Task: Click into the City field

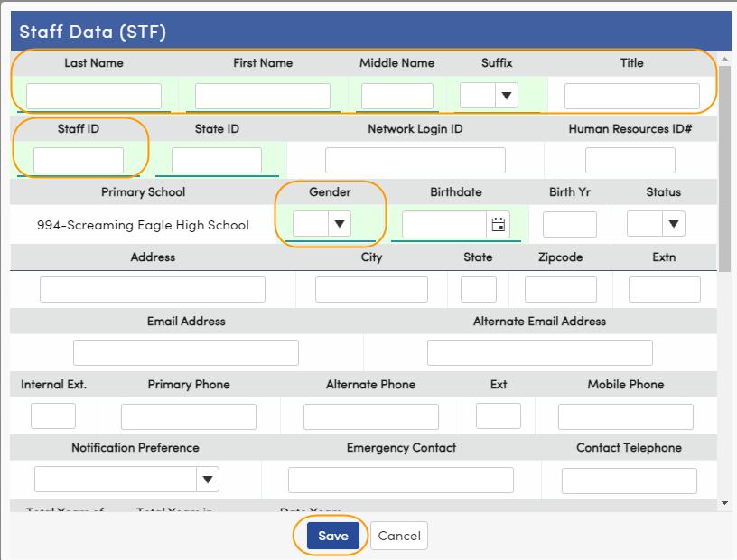Action: coord(371,289)
